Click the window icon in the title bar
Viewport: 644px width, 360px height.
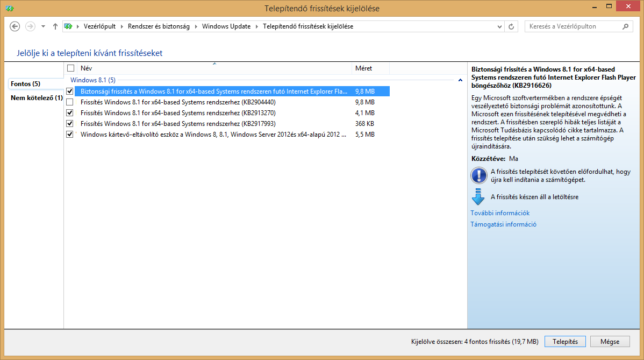point(10,8)
